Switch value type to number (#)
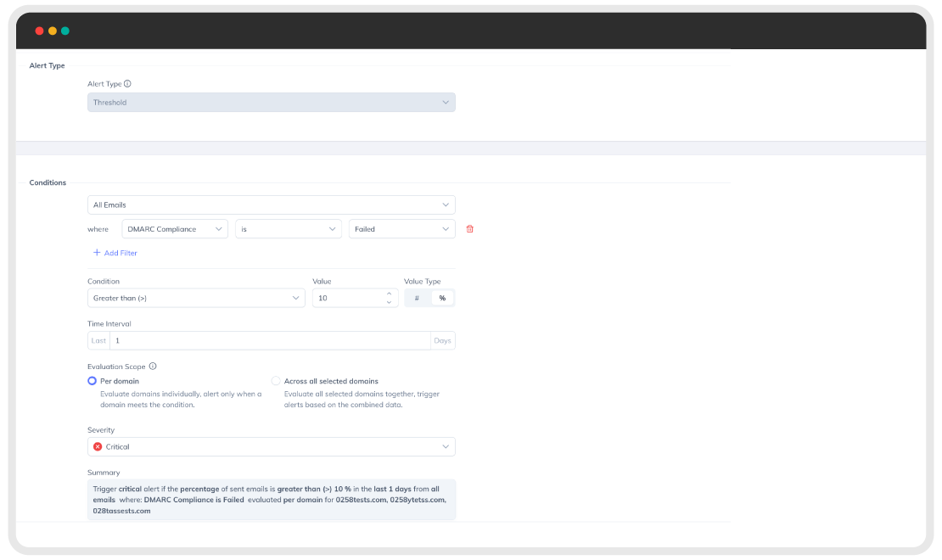 [x=417, y=298]
